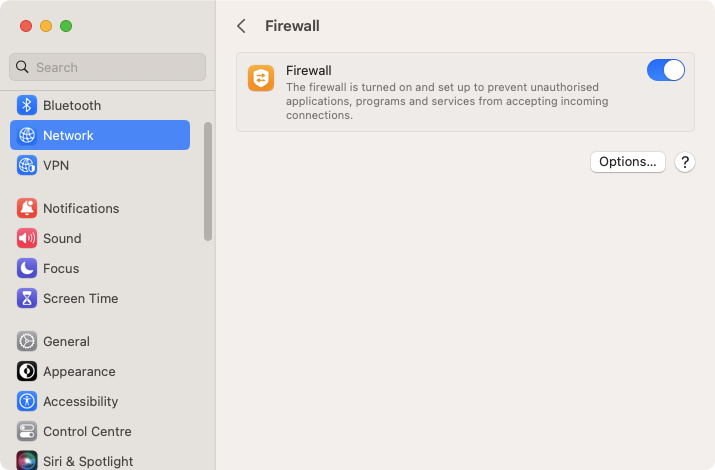
Task: Click the Sound speaker icon
Action: pos(27,238)
